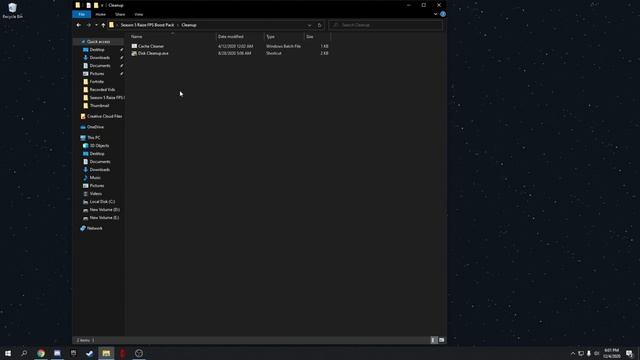
Task: Open Local Disk (C:) drive
Action: [102, 202]
